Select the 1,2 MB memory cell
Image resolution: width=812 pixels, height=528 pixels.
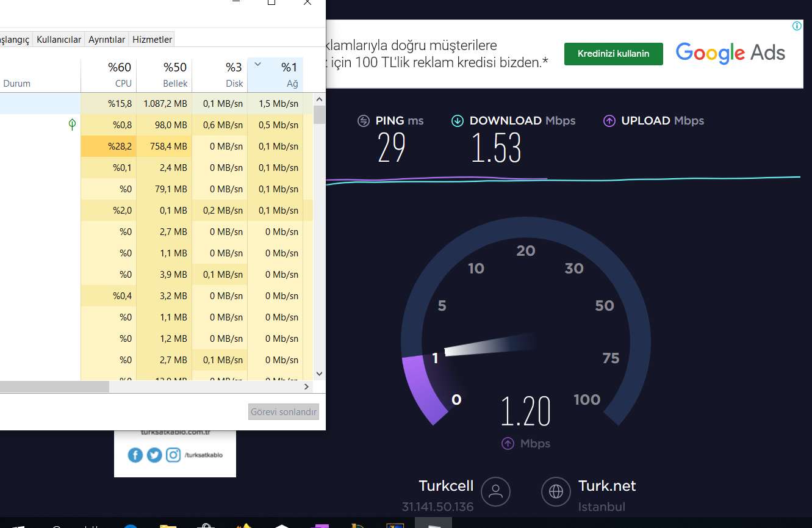pos(164,339)
